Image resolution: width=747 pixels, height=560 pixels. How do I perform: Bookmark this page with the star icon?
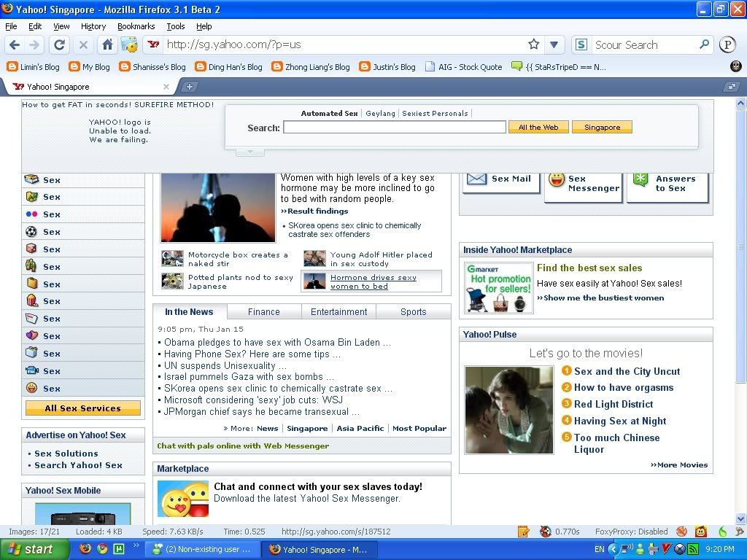point(534,44)
